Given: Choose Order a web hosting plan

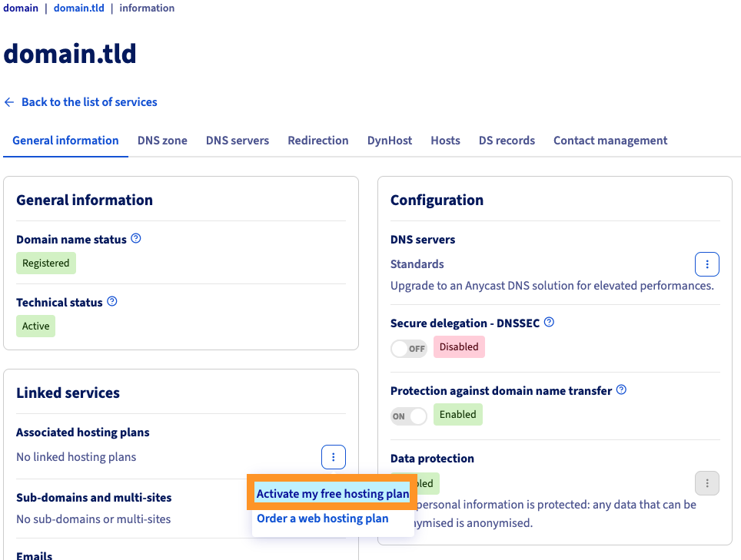Looking at the screenshot, I should point(322,519).
